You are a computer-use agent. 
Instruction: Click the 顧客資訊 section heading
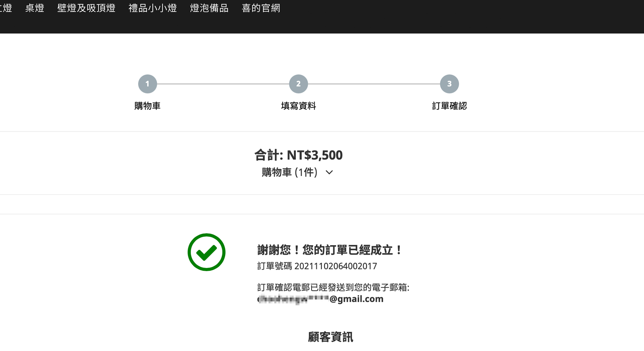click(x=330, y=337)
